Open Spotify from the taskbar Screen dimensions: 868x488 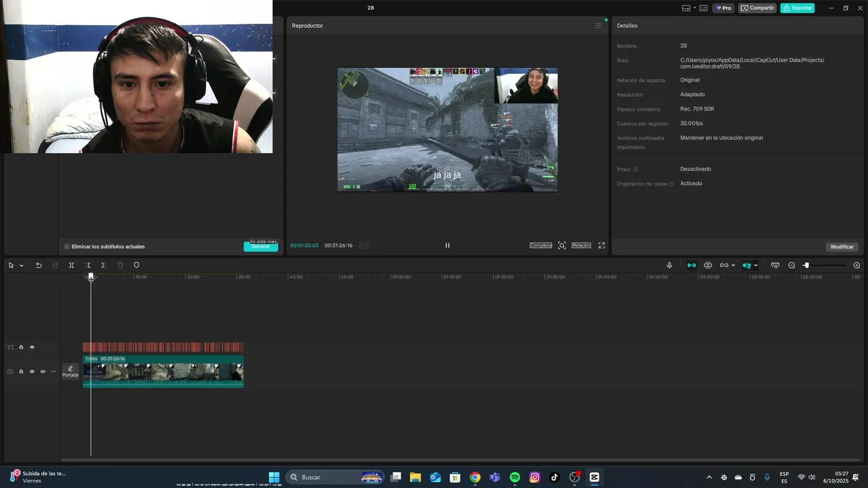pyautogui.click(x=515, y=477)
